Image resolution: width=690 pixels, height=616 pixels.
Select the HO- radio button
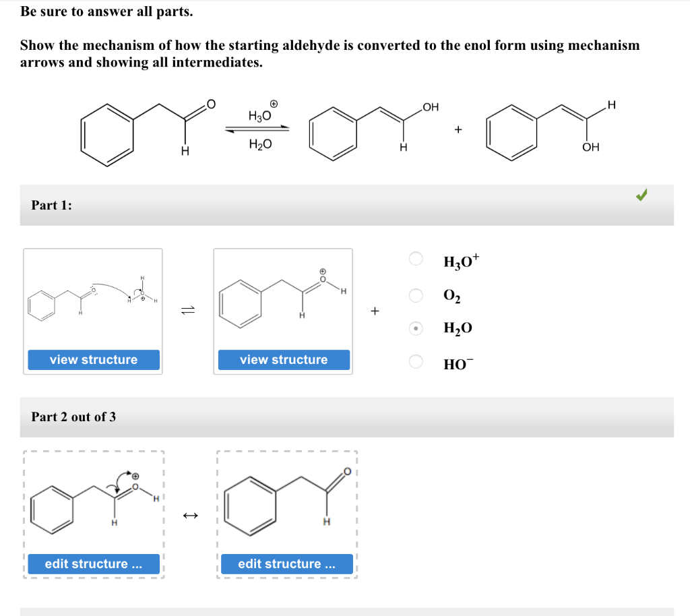[415, 362]
